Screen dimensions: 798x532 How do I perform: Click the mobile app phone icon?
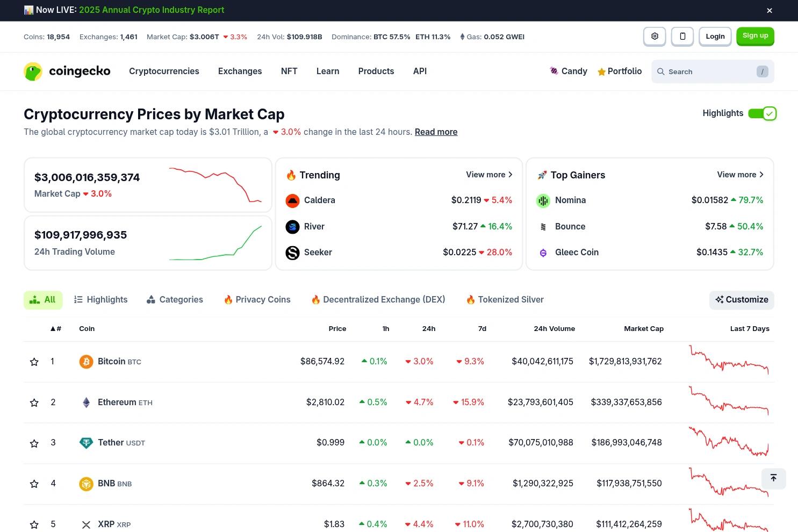point(682,36)
